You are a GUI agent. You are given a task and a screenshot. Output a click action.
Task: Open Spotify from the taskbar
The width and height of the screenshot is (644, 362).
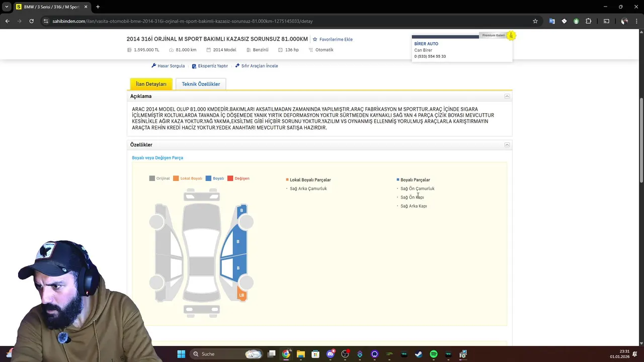(434, 354)
